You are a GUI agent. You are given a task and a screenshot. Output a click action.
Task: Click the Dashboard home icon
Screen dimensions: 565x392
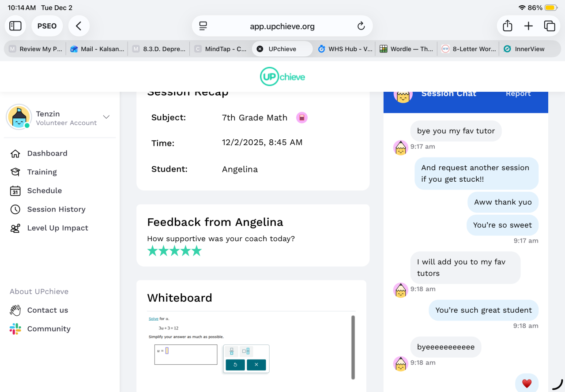coord(15,153)
